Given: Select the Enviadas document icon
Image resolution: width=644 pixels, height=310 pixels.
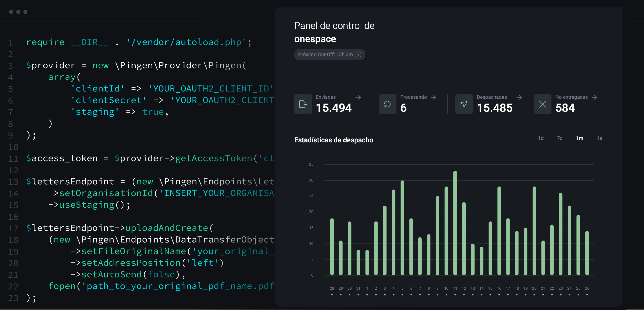Looking at the screenshot, I should pos(303,104).
